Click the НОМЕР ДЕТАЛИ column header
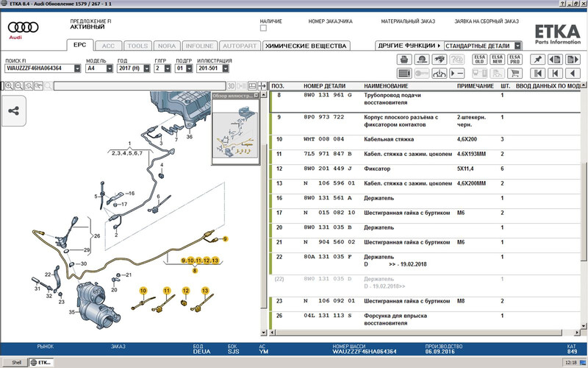The width and height of the screenshot is (588, 368). click(324, 86)
